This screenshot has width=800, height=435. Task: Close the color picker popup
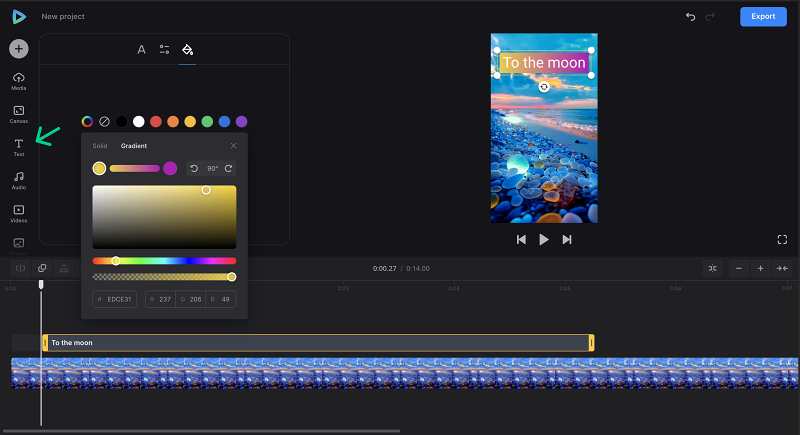(x=233, y=146)
